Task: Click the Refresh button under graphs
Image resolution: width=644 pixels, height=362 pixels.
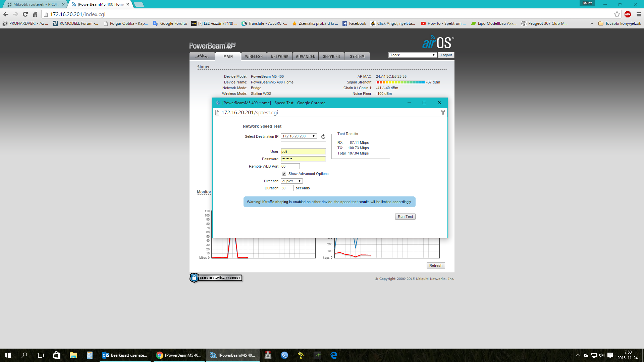Action: click(x=436, y=265)
